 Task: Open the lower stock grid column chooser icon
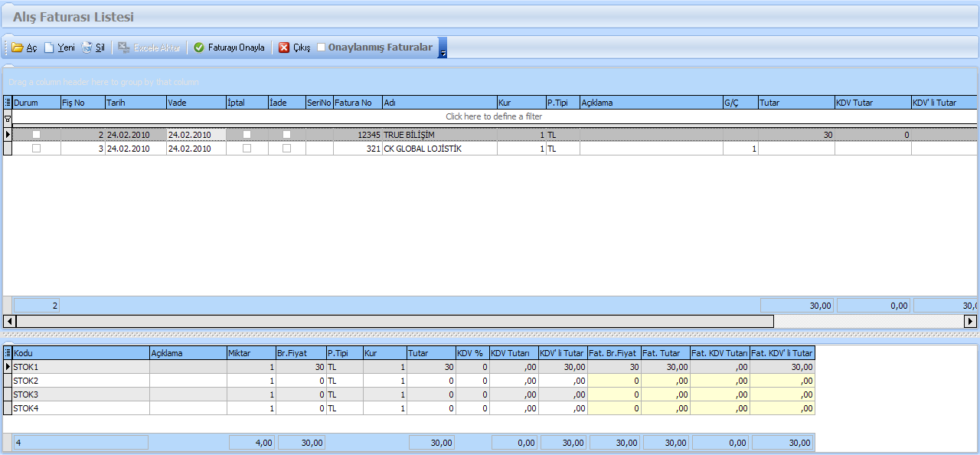tap(8, 353)
